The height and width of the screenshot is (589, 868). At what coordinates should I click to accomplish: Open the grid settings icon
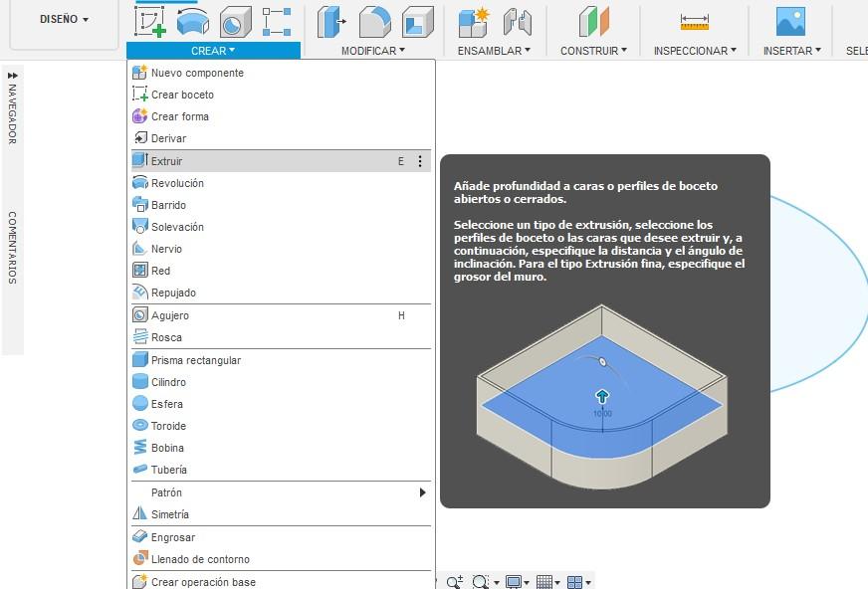click(x=544, y=582)
